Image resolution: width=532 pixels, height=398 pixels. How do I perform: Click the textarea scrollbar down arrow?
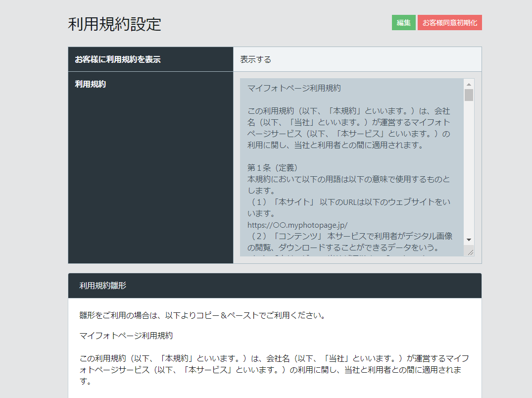tap(469, 240)
